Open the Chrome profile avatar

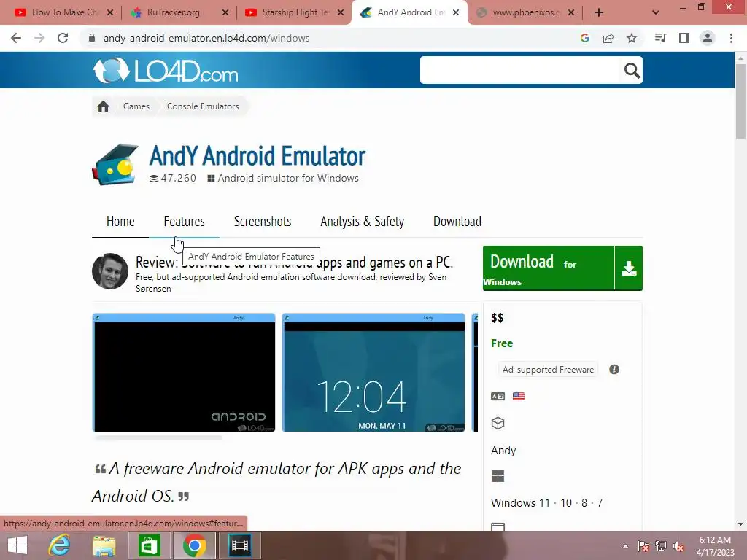(x=708, y=38)
